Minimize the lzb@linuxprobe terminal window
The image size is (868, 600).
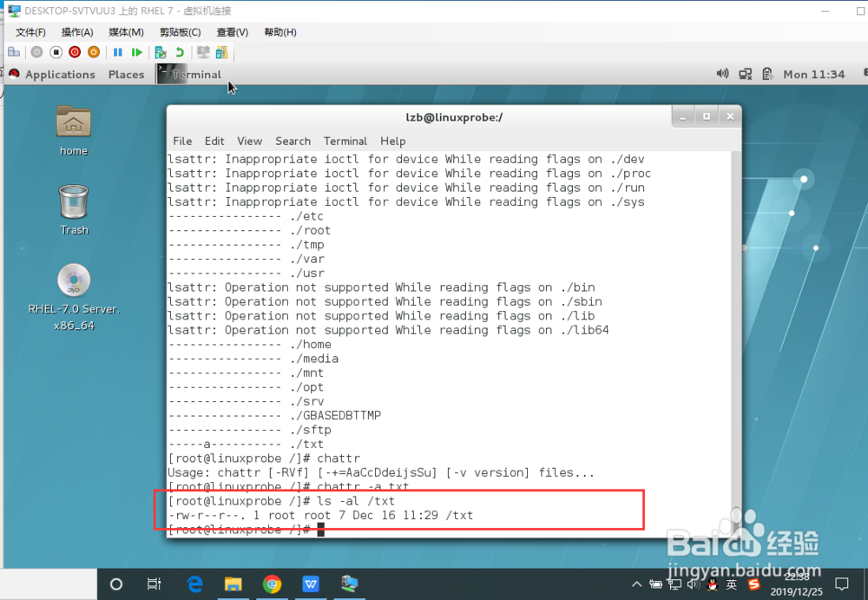(x=683, y=116)
